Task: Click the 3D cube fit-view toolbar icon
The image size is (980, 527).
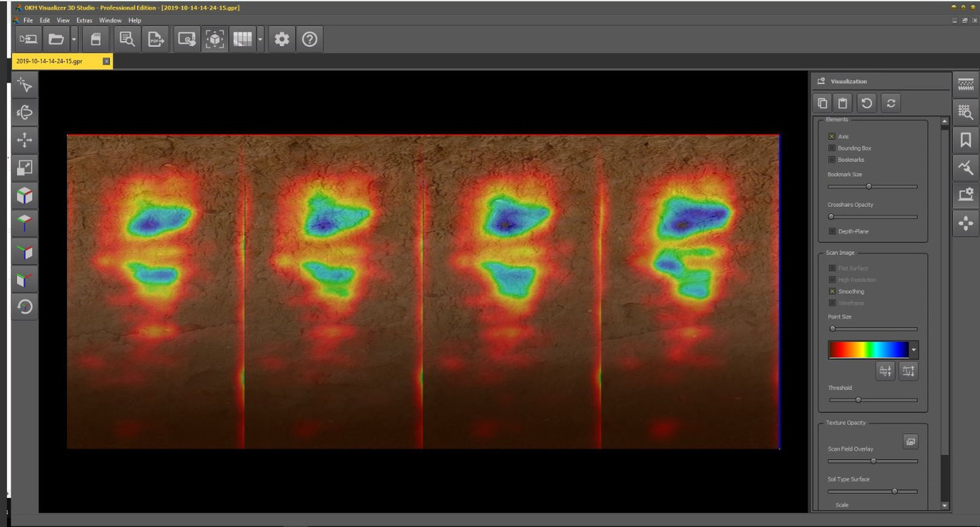Action: click(x=215, y=40)
